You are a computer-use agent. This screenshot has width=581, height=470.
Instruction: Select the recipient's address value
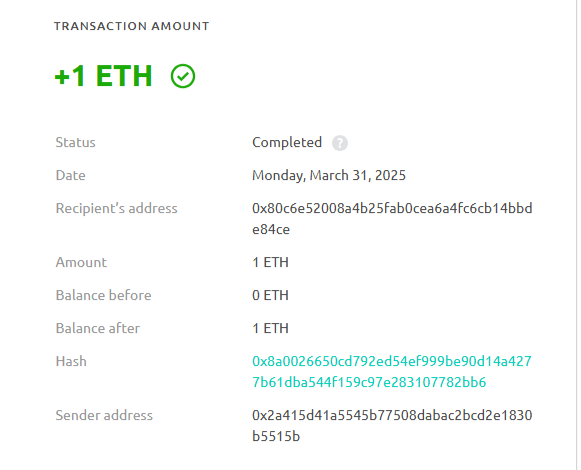click(392, 219)
